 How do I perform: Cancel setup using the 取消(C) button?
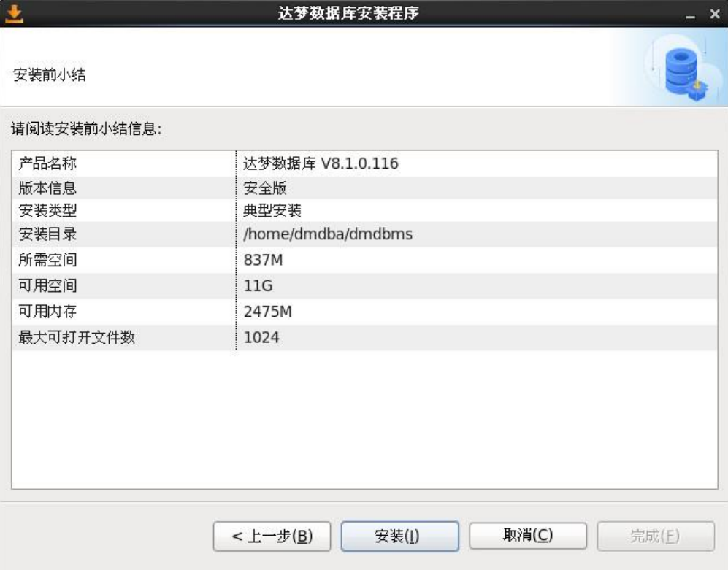tap(527, 536)
